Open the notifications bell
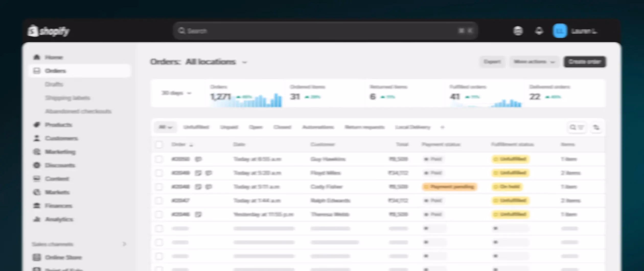Screen dimensions: 644x271 click(539, 31)
